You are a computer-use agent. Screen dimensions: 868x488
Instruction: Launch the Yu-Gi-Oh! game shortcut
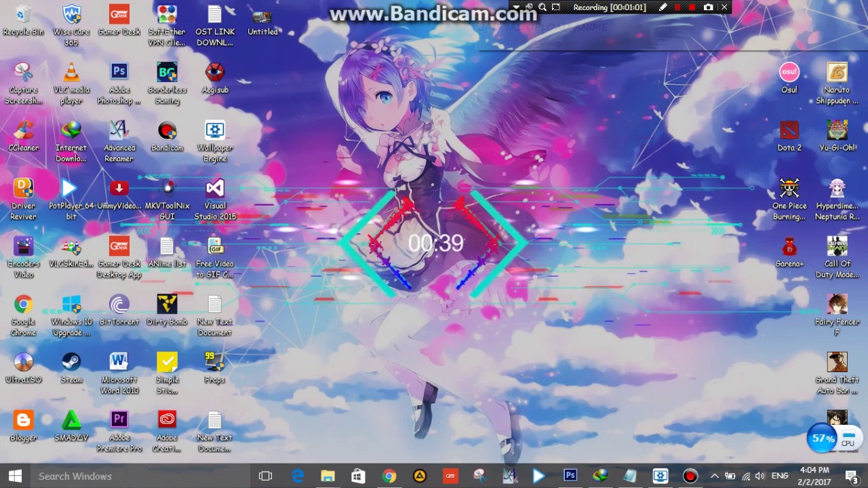[x=837, y=136]
